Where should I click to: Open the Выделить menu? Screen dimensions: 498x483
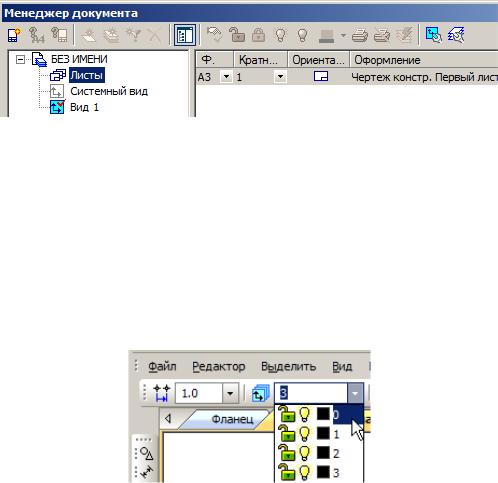289,366
